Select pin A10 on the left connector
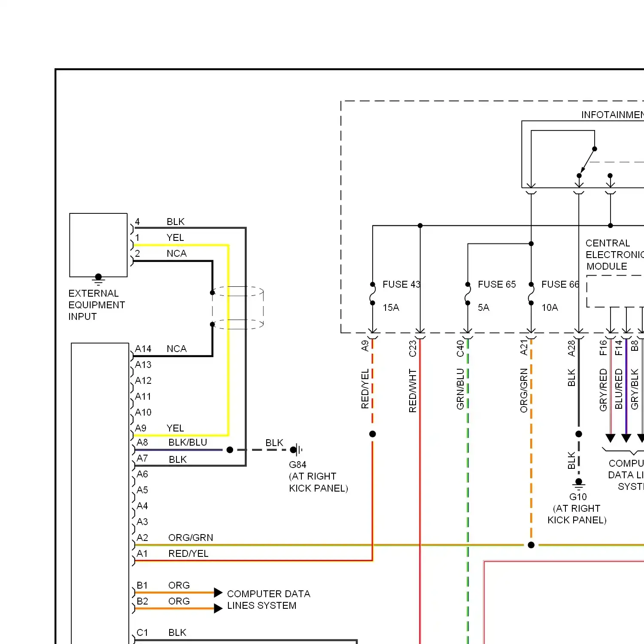The height and width of the screenshot is (644, 644). coord(143,412)
